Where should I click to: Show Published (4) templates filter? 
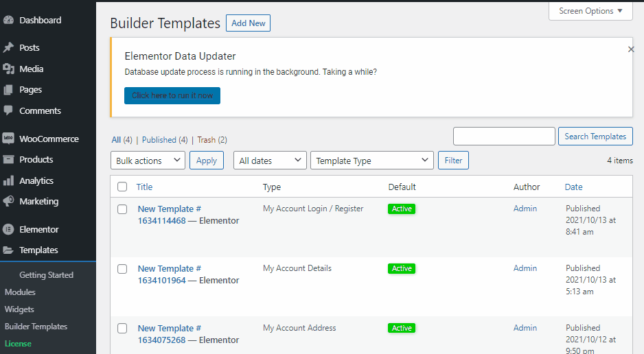165,140
